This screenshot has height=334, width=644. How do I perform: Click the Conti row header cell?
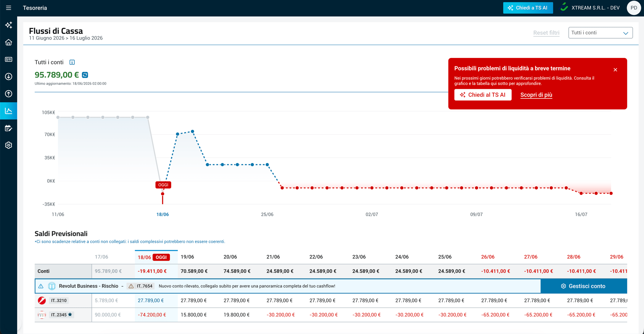click(x=63, y=271)
